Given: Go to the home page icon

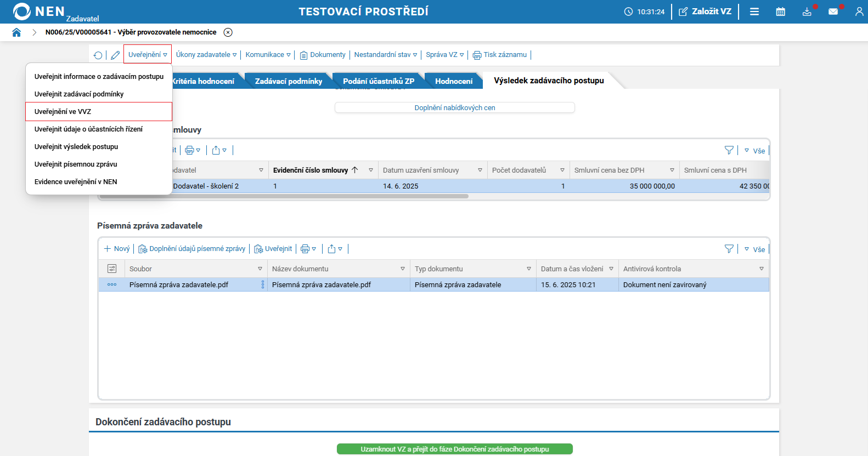Looking at the screenshot, I should click(x=16, y=32).
